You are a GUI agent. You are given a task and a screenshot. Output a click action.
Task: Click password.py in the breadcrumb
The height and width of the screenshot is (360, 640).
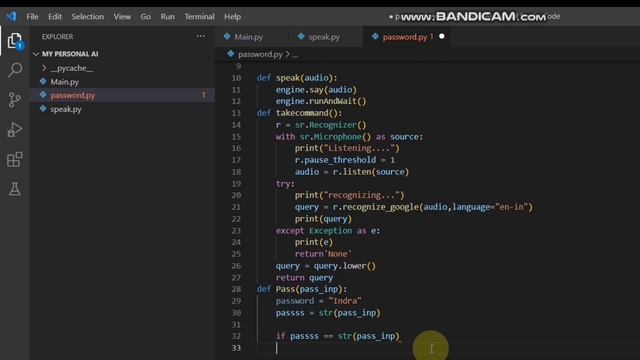pyautogui.click(x=260, y=54)
